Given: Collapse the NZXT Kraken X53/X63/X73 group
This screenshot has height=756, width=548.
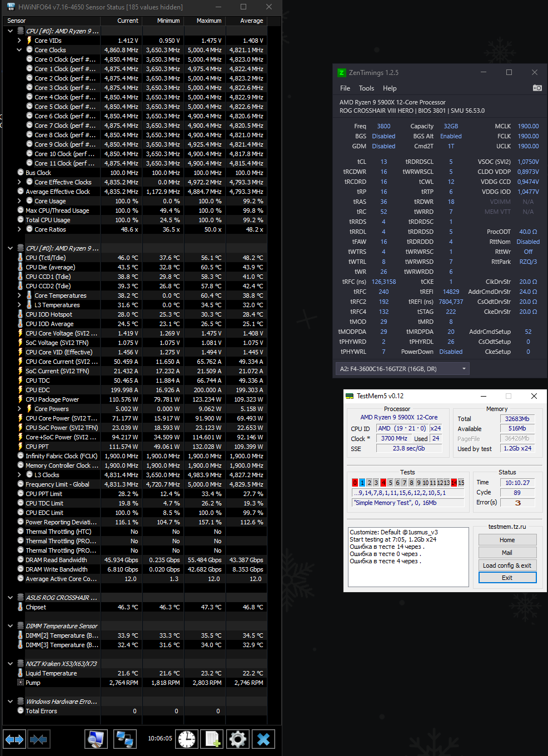Looking at the screenshot, I should [11, 664].
